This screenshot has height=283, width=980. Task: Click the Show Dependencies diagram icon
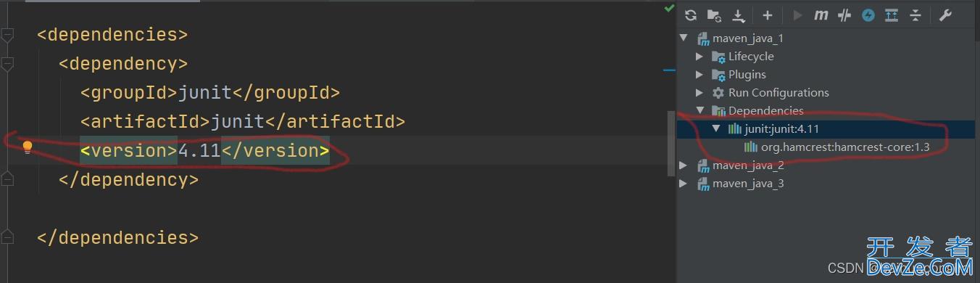(x=892, y=15)
